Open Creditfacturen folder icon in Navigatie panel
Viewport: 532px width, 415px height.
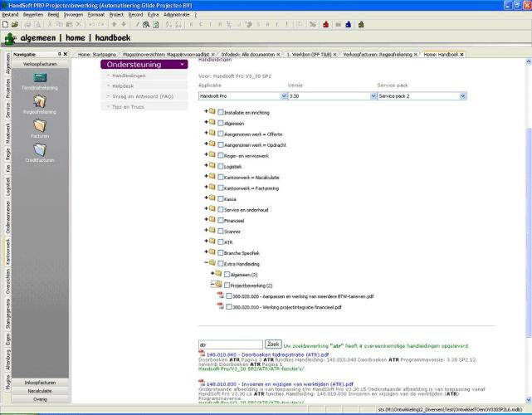click(40, 149)
